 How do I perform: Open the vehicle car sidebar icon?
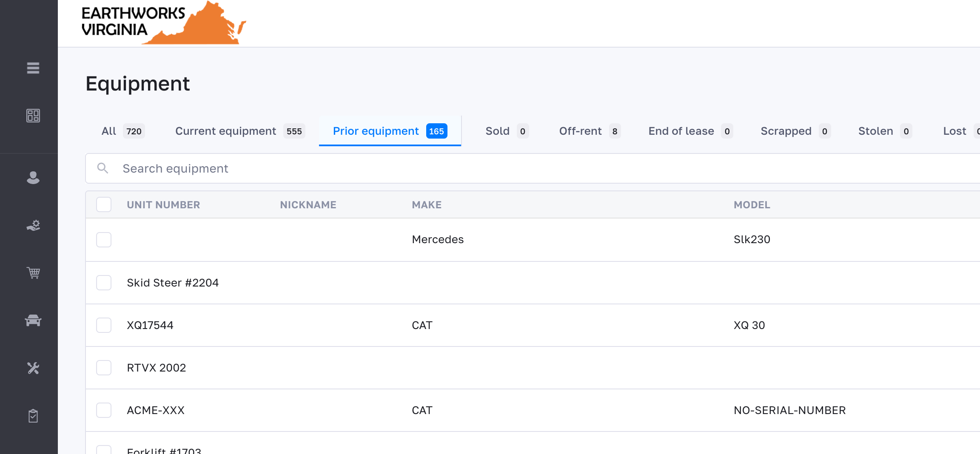(33, 320)
